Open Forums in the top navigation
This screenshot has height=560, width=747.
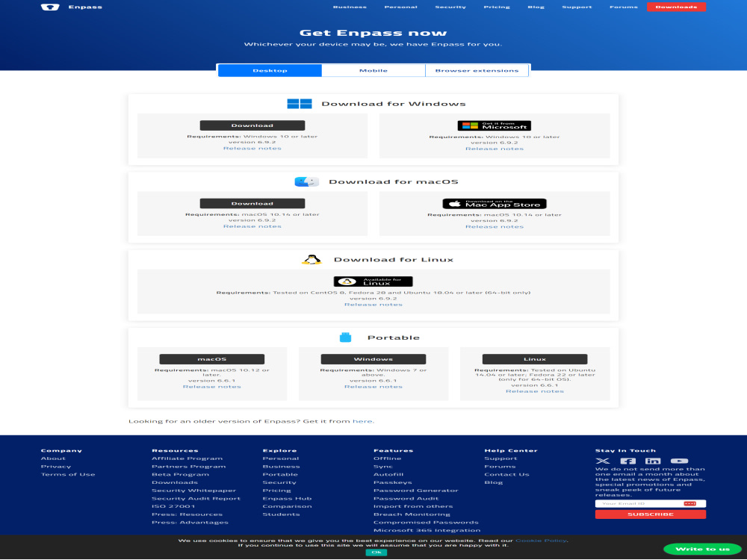(x=624, y=7)
